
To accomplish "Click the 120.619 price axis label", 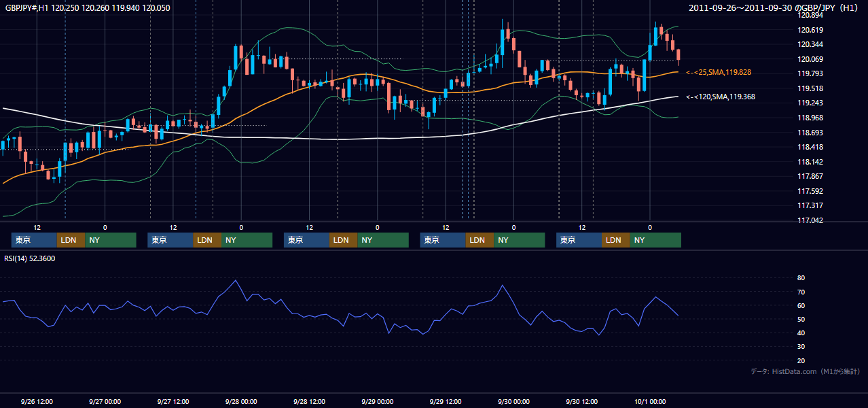I will click(x=810, y=30).
